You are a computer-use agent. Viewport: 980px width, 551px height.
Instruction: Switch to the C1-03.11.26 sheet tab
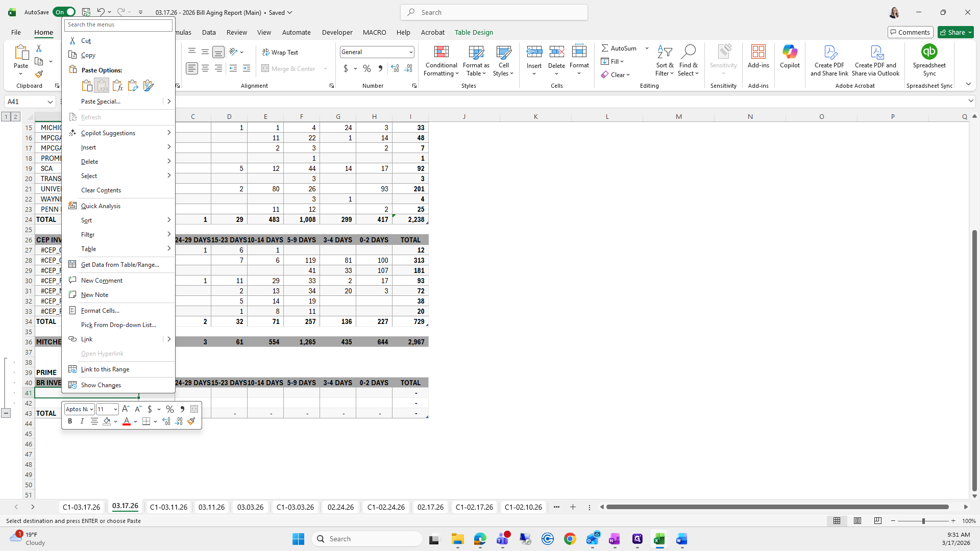tap(168, 507)
